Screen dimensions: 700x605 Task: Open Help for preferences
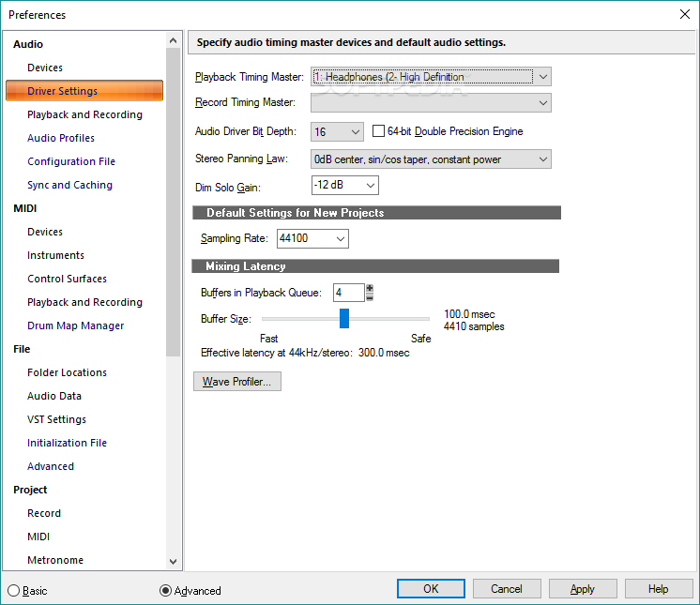point(659,588)
